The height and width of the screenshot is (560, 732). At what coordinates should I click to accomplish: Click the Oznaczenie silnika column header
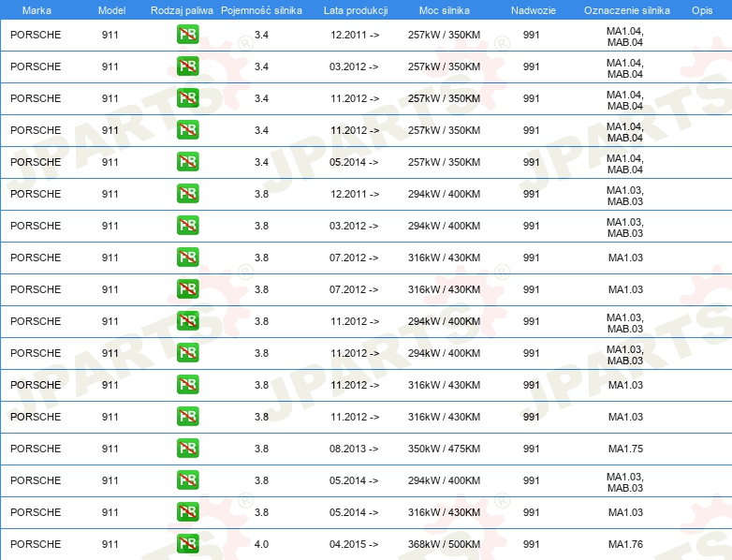click(627, 10)
